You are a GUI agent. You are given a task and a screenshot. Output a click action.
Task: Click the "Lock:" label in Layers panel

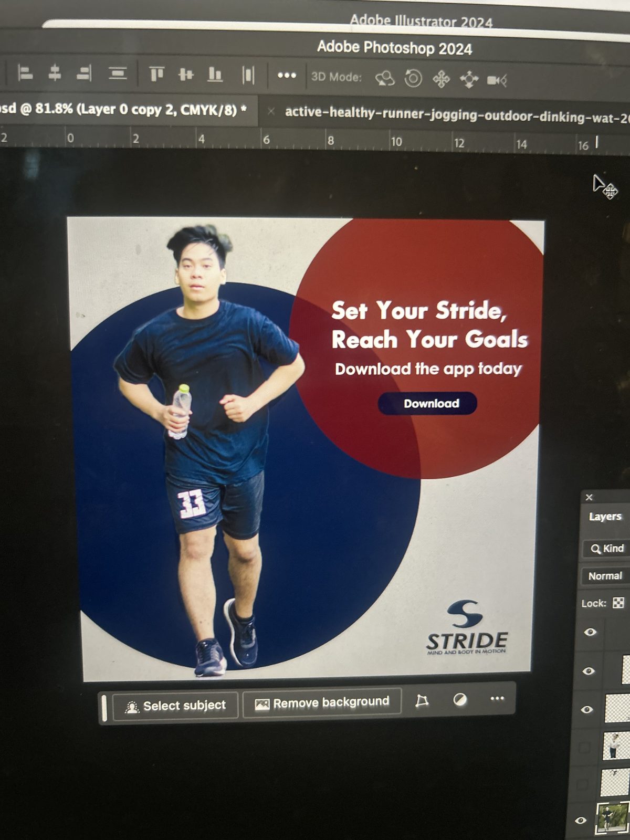point(594,603)
